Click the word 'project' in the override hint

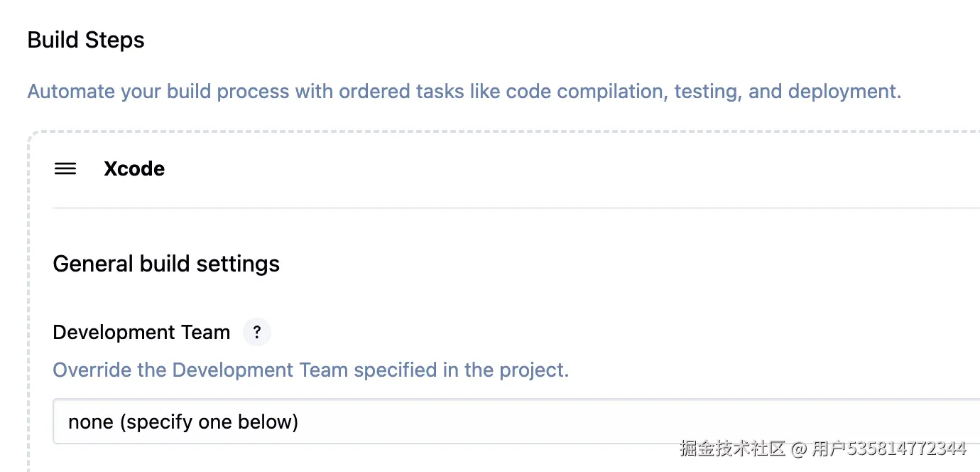(538, 370)
